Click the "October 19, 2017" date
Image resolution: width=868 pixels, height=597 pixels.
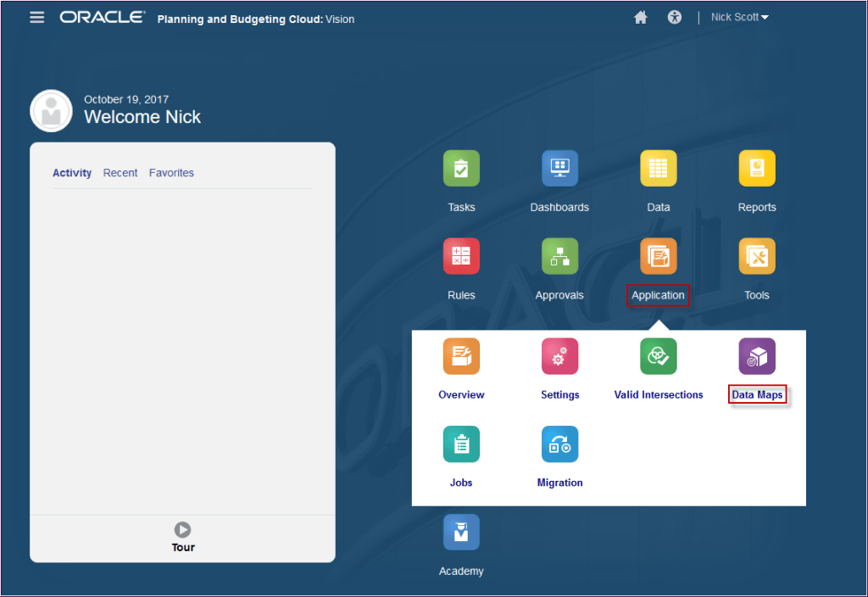[126, 100]
